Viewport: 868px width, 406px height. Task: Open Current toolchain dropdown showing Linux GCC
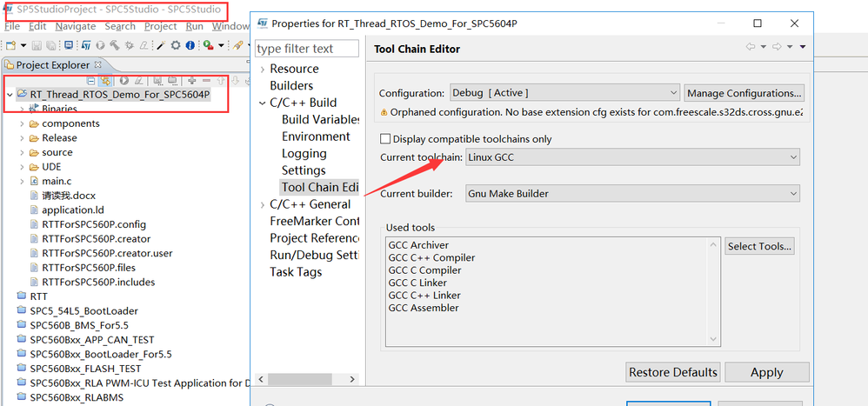point(632,157)
